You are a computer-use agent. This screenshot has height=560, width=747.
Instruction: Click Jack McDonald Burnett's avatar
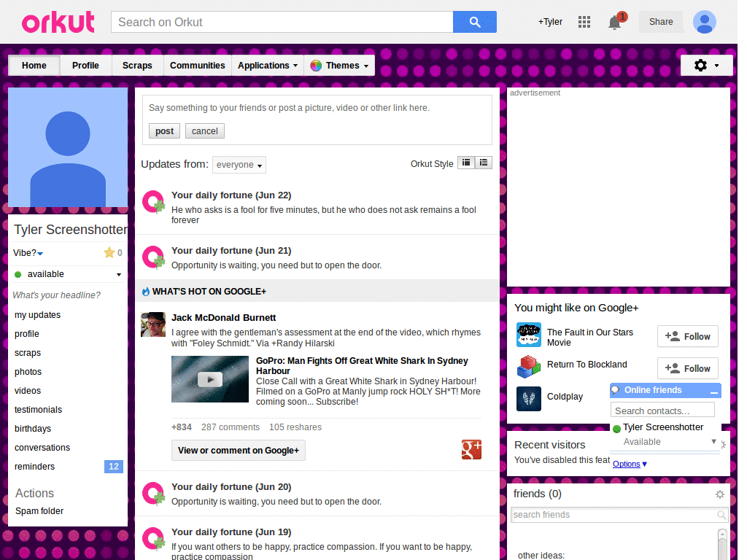[x=153, y=324]
